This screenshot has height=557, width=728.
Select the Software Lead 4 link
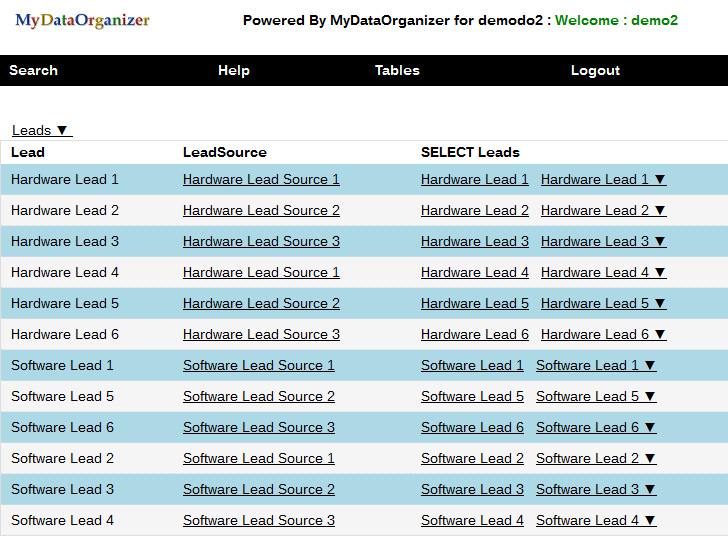[472, 521]
